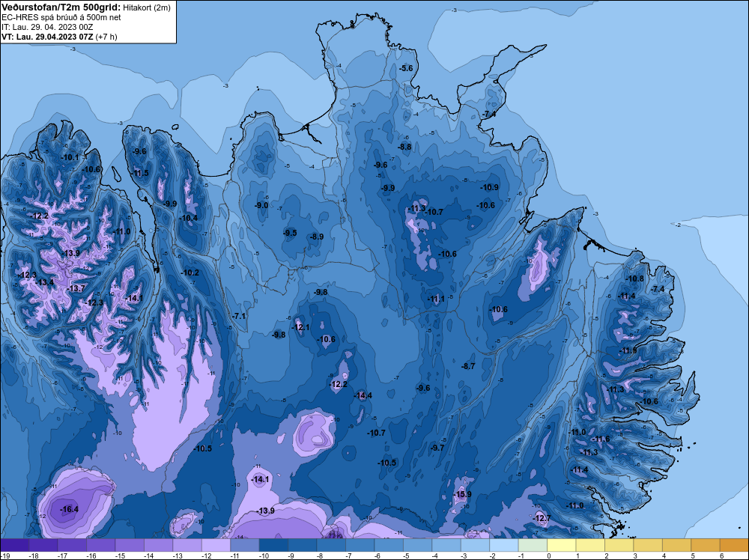The width and height of the screenshot is (749, 560).
Task: Click the legend swatch labeled -13
Action: click(187, 545)
